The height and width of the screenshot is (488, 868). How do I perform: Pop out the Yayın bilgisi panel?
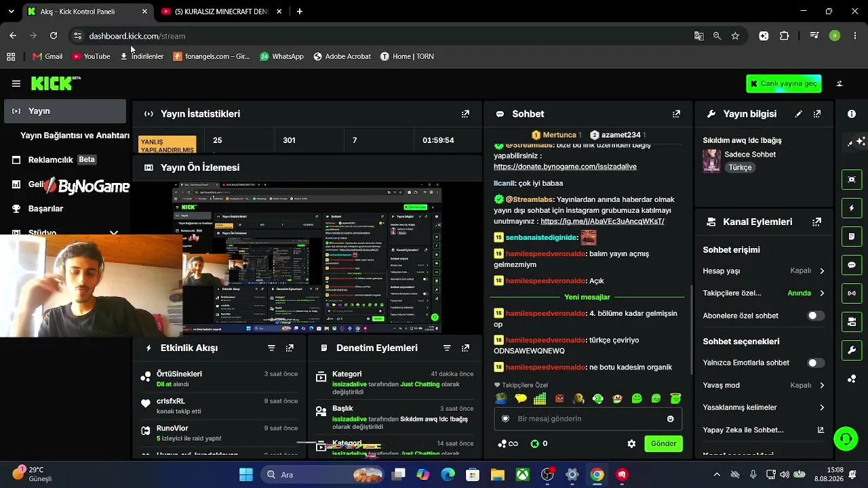[817, 114]
